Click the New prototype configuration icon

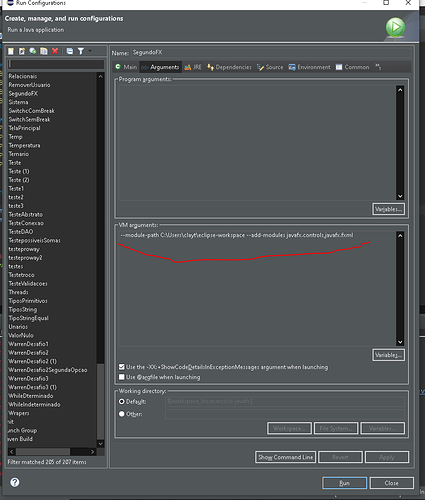pos(22,51)
